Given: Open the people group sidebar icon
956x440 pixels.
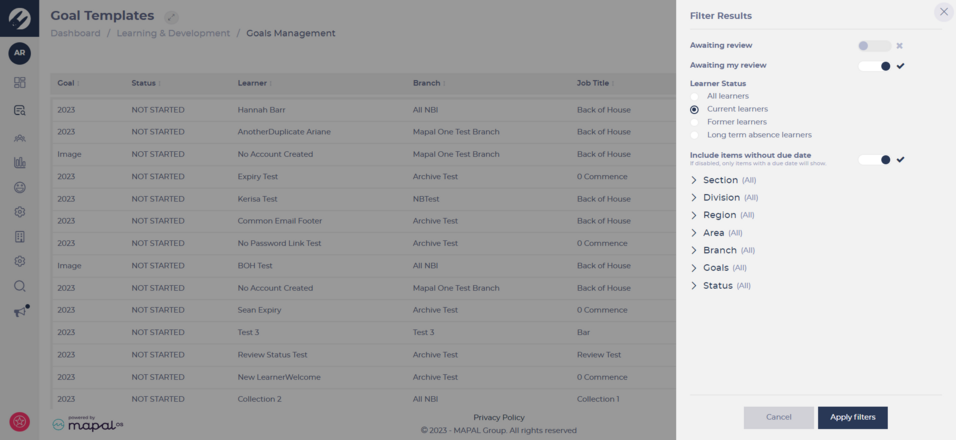Looking at the screenshot, I should pyautogui.click(x=20, y=138).
